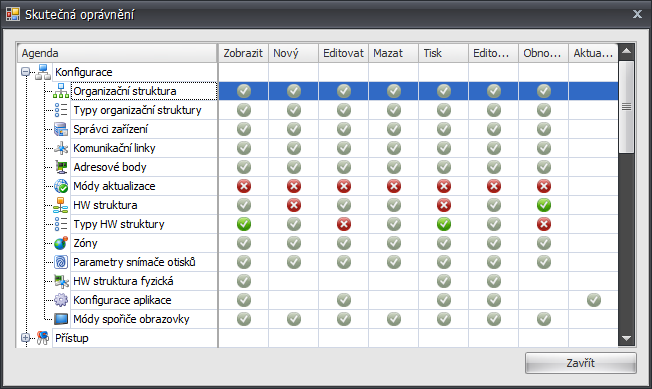The height and width of the screenshot is (389, 652).
Task: Toggle Zobrazit permission for Zóny
Action: [244, 243]
